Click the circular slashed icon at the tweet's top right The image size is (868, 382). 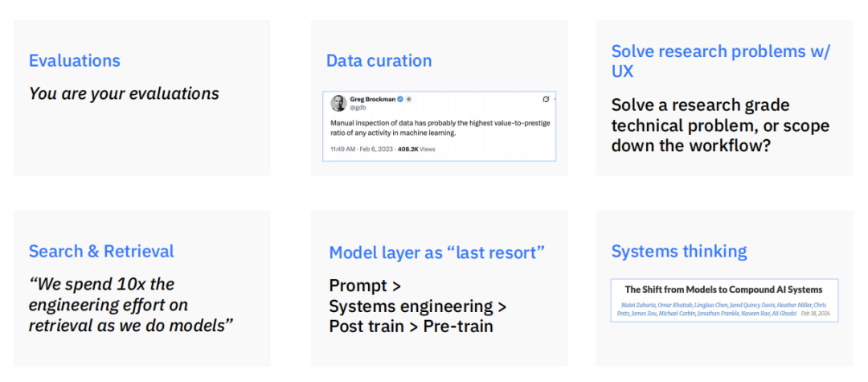(546, 99)
